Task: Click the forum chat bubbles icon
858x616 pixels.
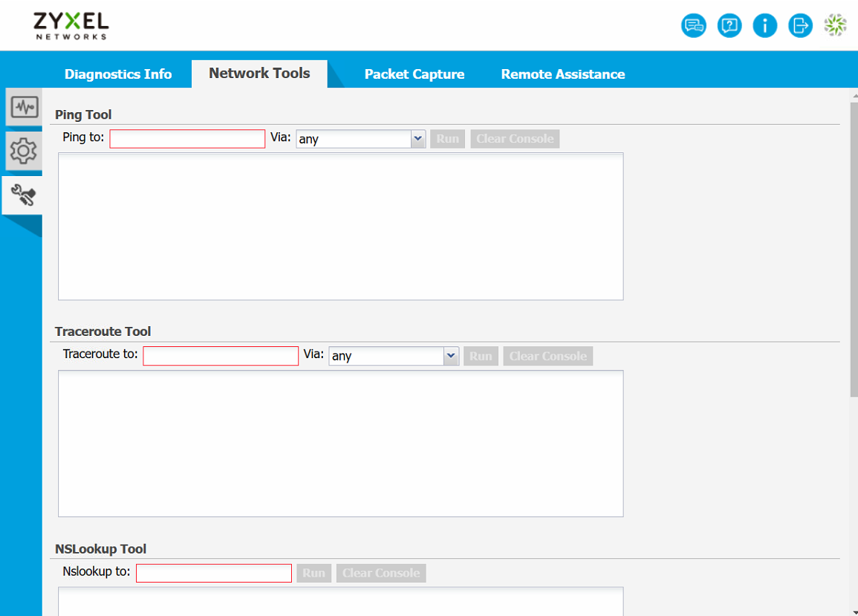Action: tap(693, 26)
